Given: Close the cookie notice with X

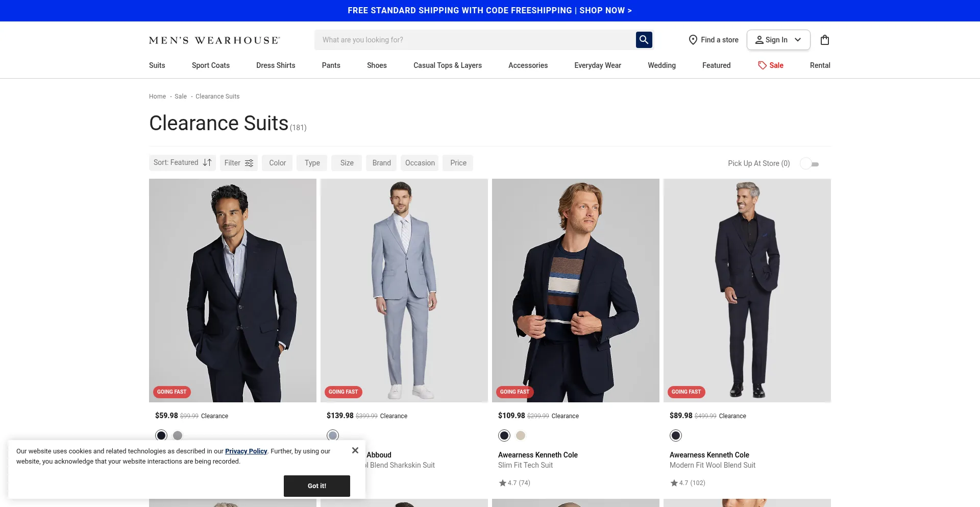Looking at the screenshot, I should [355, 450].
